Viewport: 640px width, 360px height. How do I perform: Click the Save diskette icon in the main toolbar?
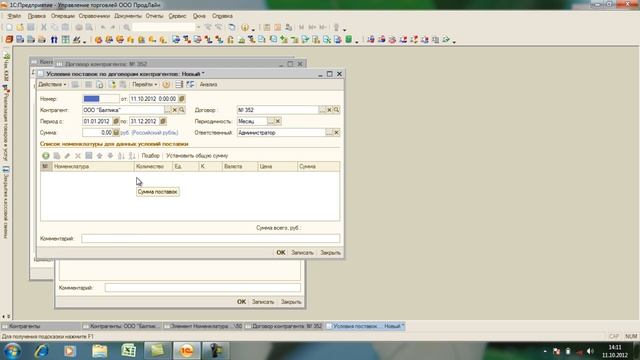point(31,27)
